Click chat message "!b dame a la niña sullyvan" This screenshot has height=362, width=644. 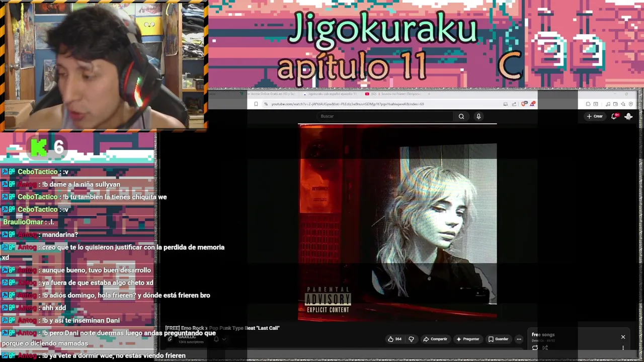[81, 185]
